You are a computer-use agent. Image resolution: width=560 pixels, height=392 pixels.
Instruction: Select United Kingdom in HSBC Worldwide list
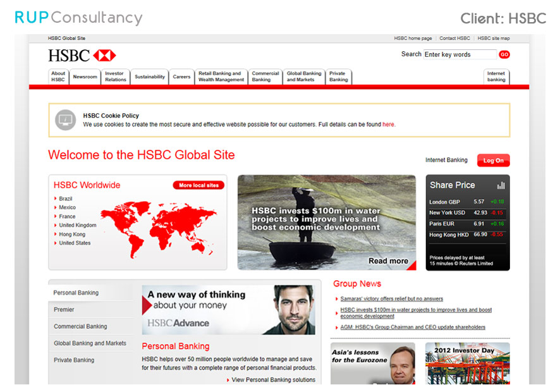[78, 225]
